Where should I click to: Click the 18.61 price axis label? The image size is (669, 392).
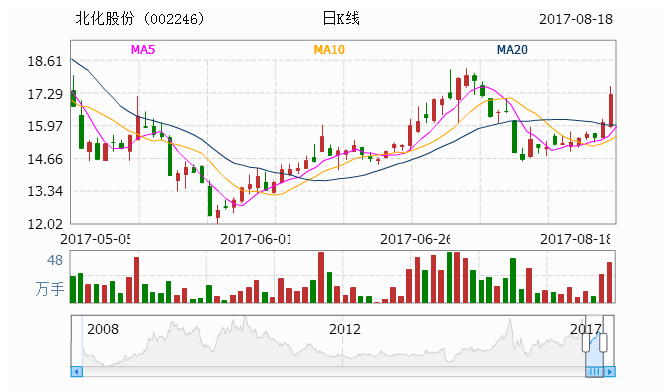point(45,61)
